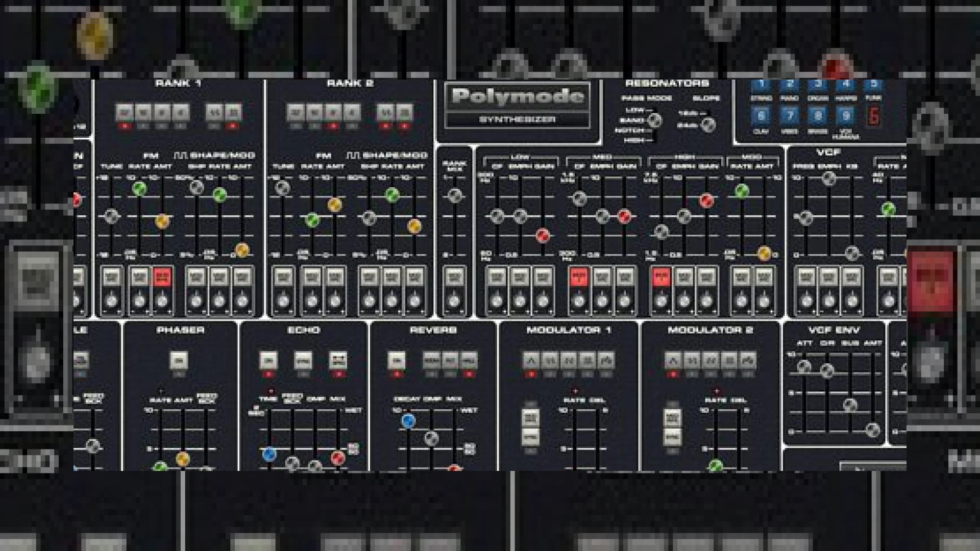Turn the Resonators Pass Mode knob
Image resolution: width=980 pixels, height=551 pixels.
654,120
